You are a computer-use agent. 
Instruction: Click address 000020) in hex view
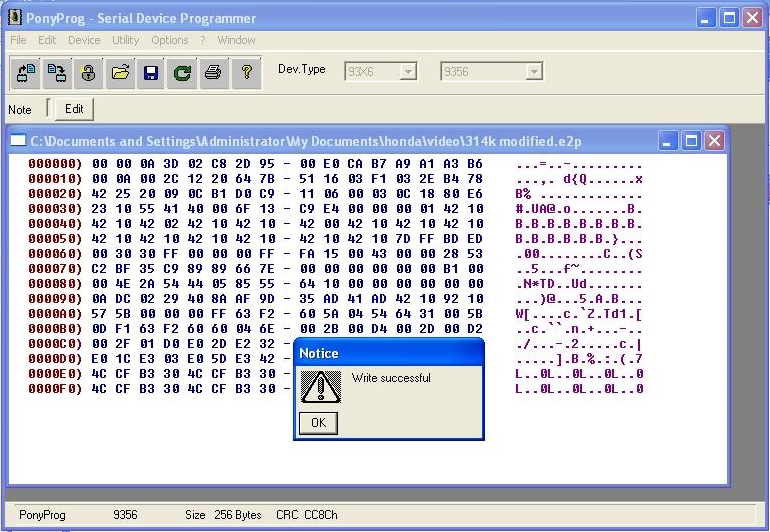(55, 194)
